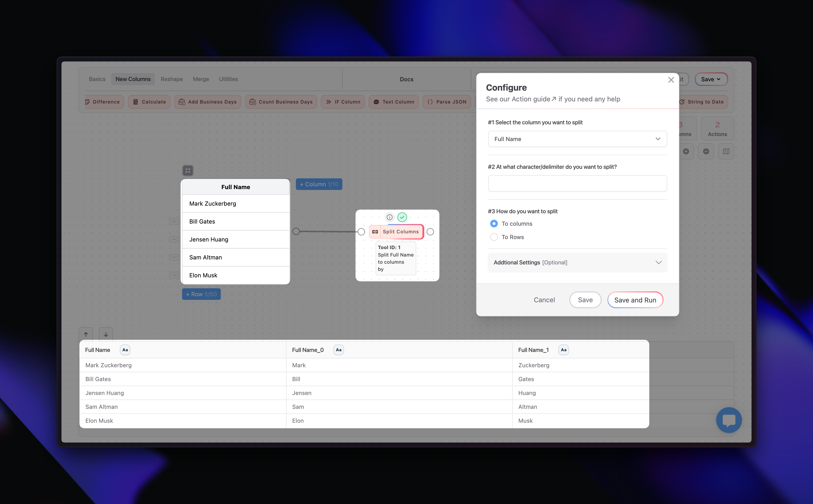The image size is (813, 504).
Task: Click the up arrow above results table
Action: 86,334
